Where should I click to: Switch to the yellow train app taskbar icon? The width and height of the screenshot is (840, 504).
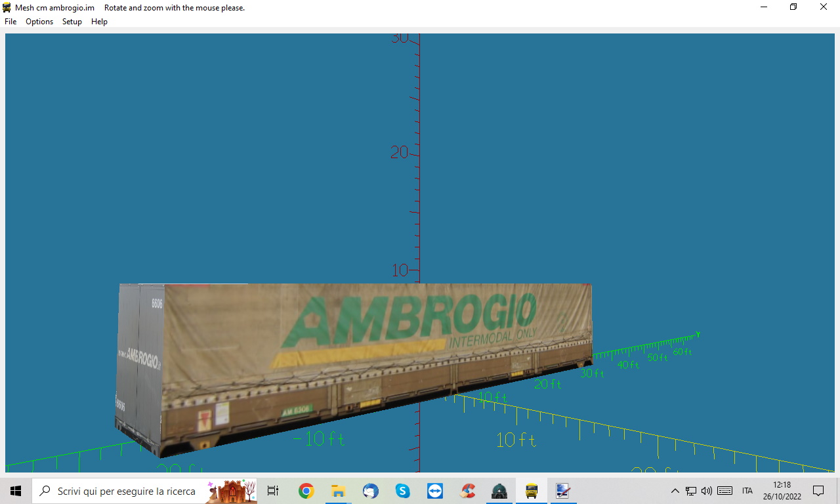pyautogui.click(x=532, y=491)
